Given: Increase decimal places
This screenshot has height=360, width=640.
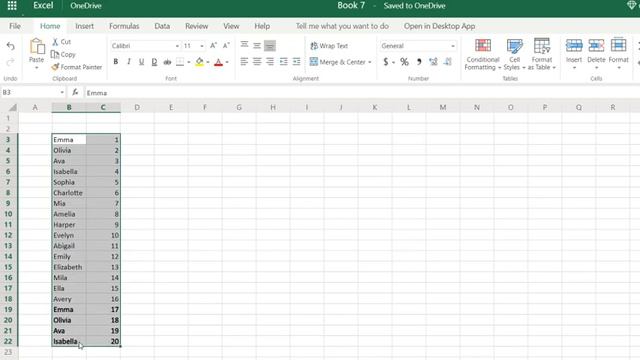Looking at the screenshot, I should [433, 62].
